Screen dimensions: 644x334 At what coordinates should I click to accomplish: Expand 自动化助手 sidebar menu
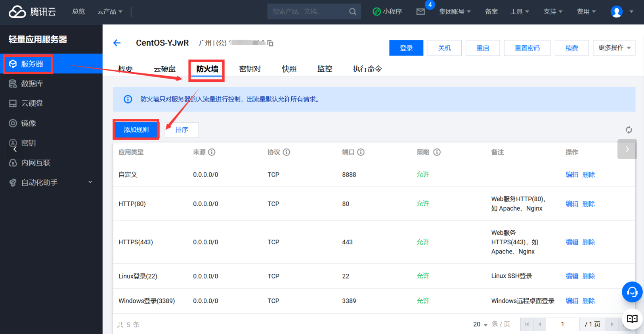click(51, 182)
